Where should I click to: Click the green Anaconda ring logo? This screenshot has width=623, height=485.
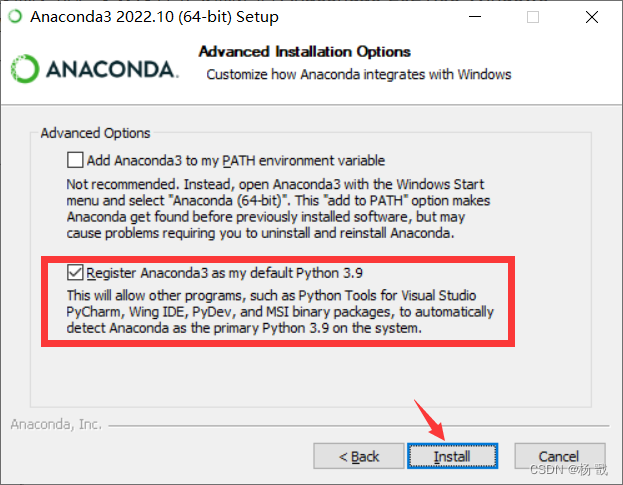[x=25, y=69]
